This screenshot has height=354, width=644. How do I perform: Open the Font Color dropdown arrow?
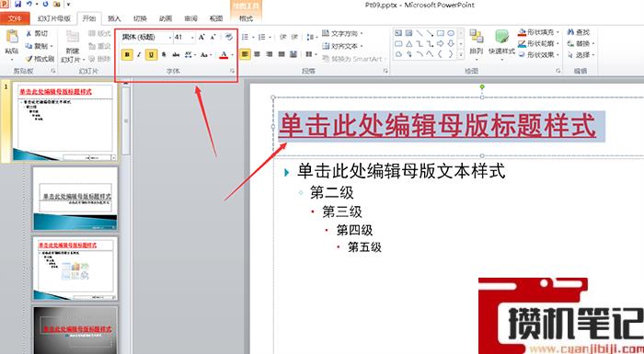click(232, 54)
